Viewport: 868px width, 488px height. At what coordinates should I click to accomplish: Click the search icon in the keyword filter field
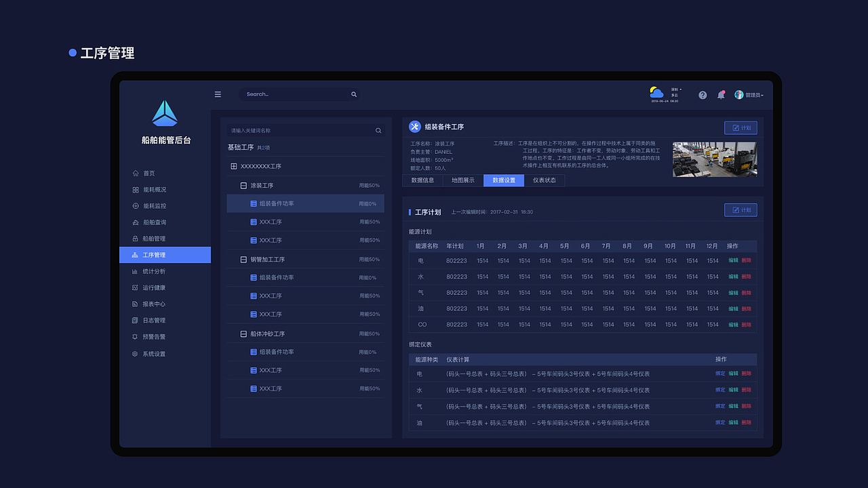(x=378, y=130)
